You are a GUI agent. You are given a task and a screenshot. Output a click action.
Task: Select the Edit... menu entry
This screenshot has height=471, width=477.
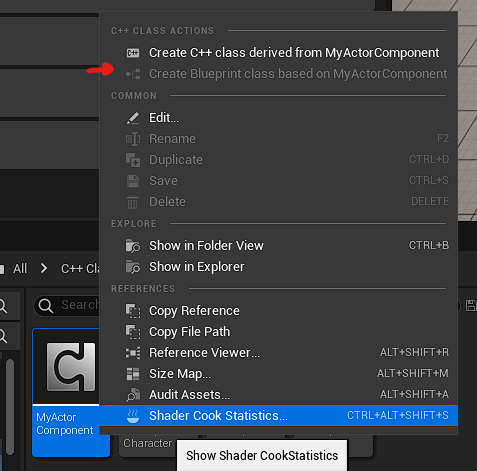[279, 118]
